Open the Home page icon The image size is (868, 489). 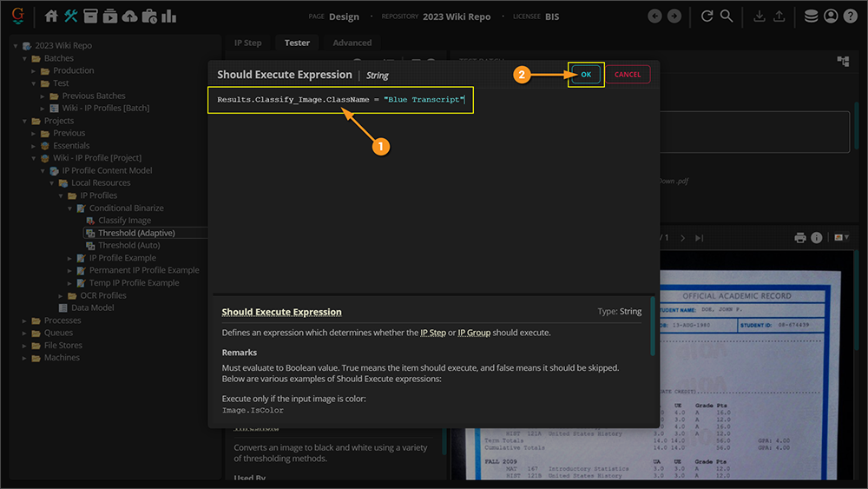click(51, 16)
